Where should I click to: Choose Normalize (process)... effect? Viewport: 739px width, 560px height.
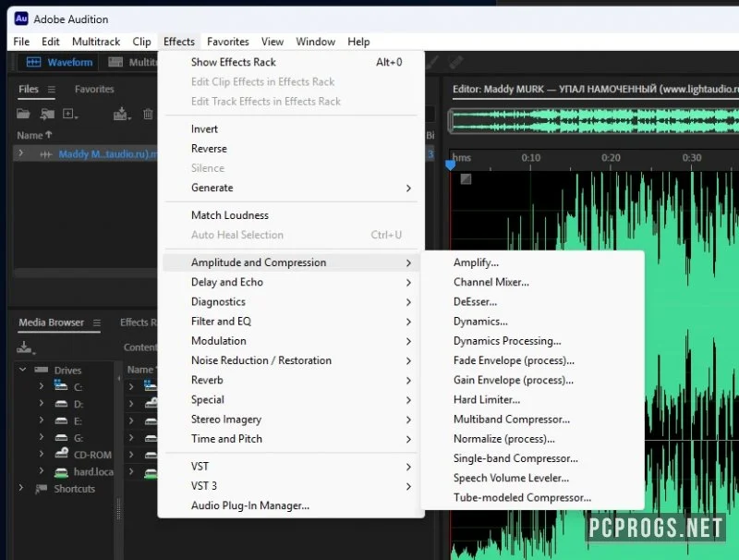click(533, 439)
